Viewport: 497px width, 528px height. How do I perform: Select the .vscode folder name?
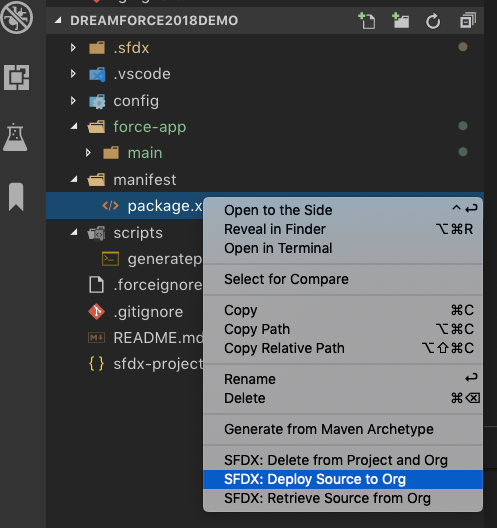(142, 74)
